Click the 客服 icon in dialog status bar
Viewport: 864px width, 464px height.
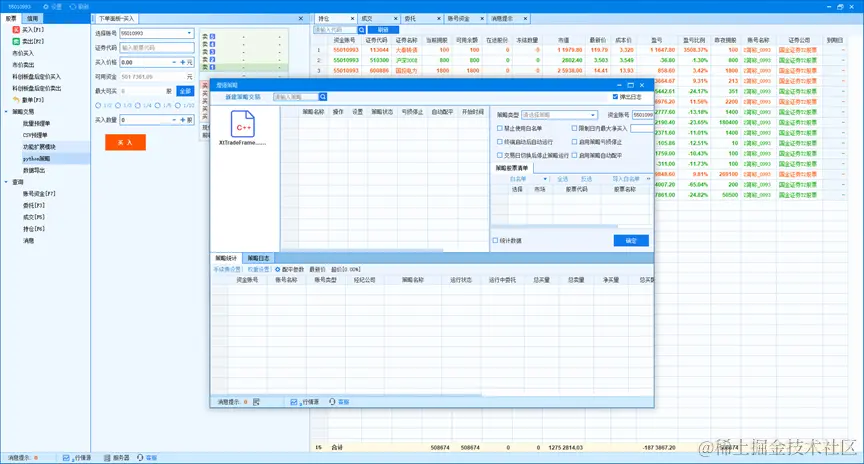332,402
